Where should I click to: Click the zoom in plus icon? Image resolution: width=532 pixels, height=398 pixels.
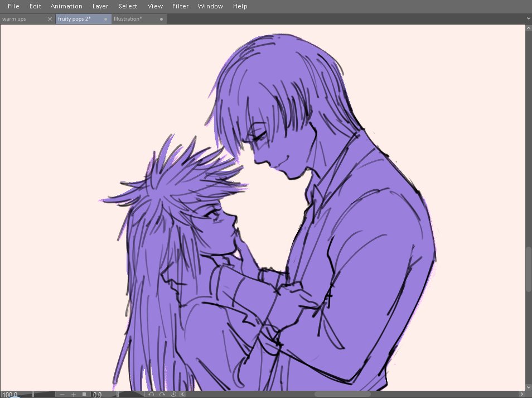[73, 394]
